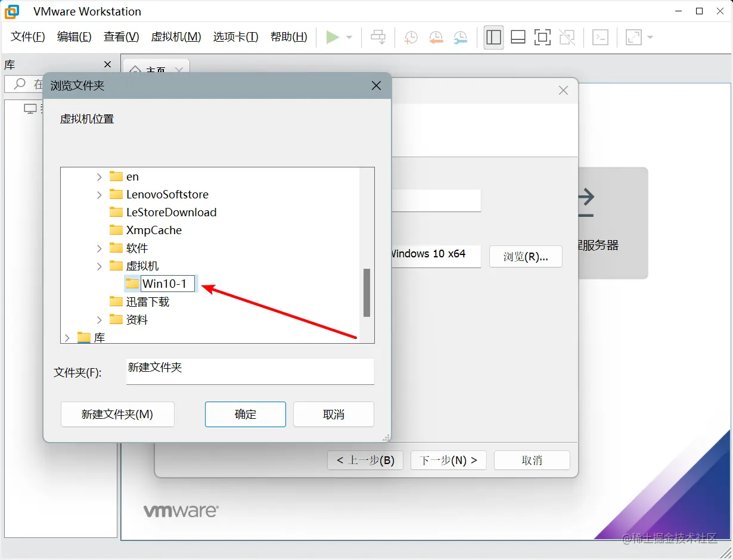The width and height of the screenshot is (733, 560).
Task: Enter full screen mode icon
Action: [542, 38]
